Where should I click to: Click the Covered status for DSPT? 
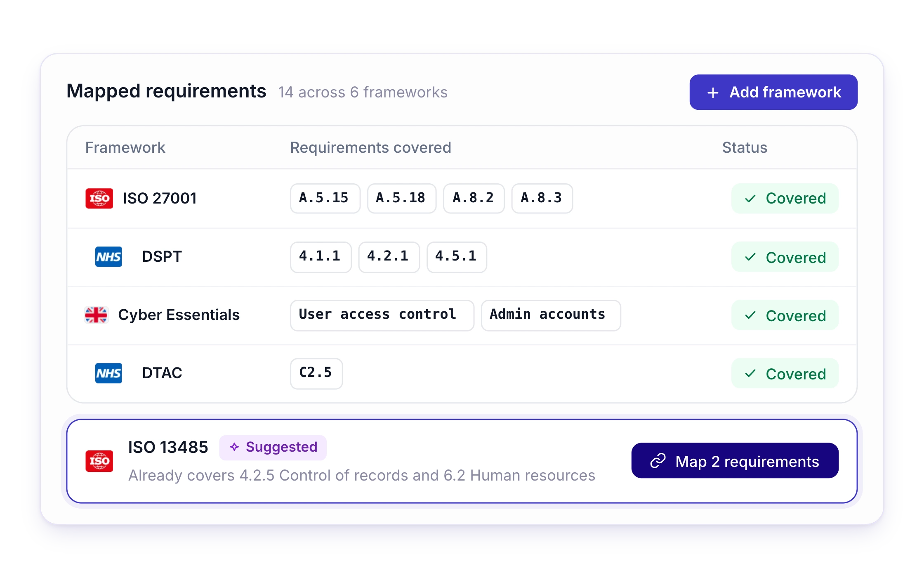click(x=785, y=257)
